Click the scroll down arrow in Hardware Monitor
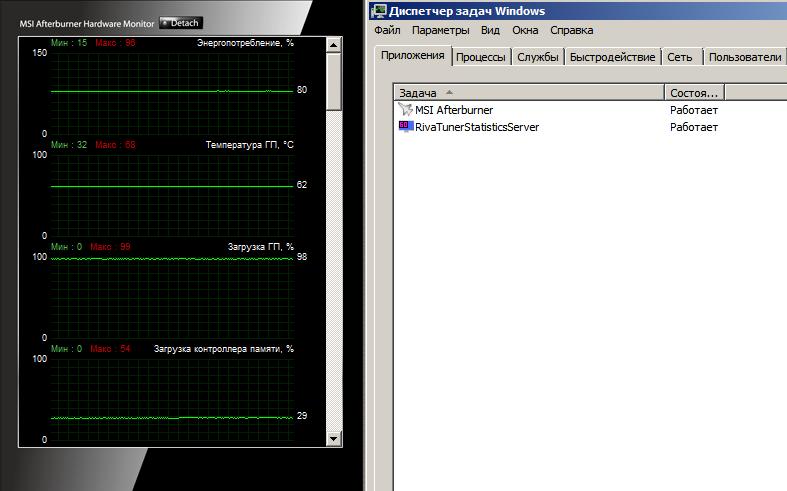 pyautogui.click(x=334, y=438)
